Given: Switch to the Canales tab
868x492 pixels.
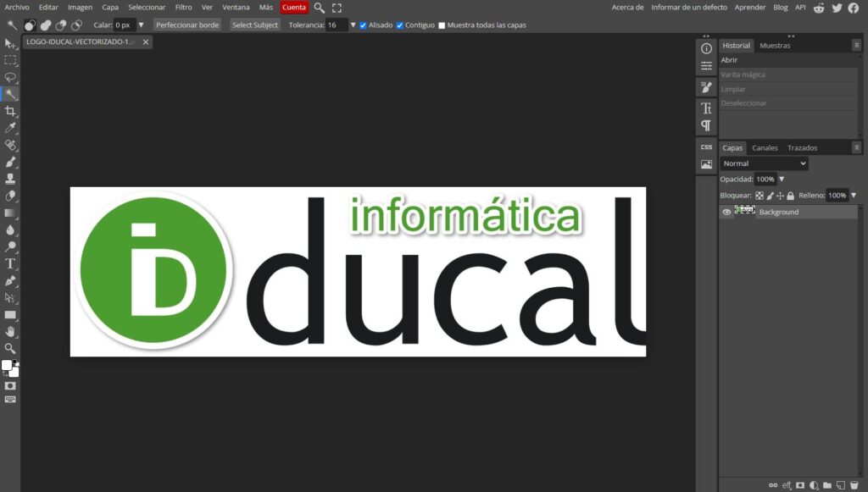Looking at the screenshot, I should pos(765,148).
